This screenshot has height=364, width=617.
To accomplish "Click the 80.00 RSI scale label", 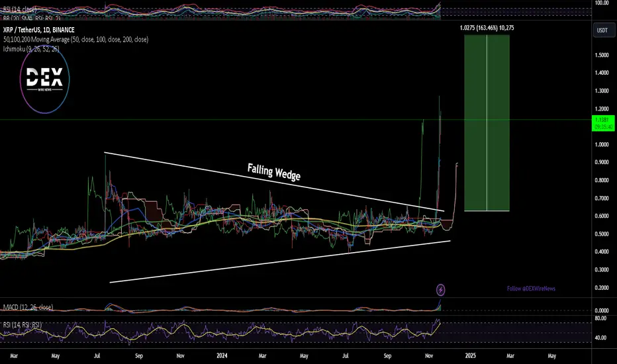I will (600, 318).
